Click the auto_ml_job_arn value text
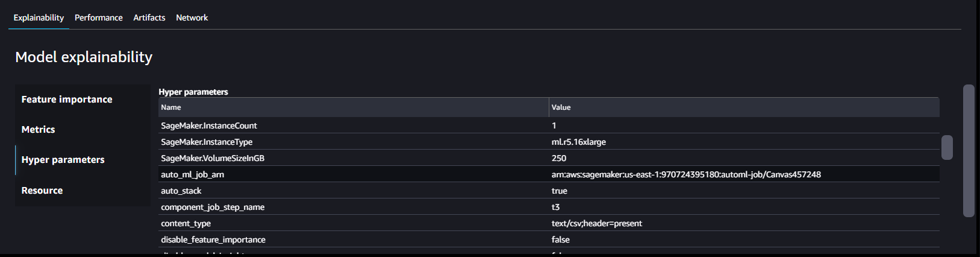 (x=686, y=174)
